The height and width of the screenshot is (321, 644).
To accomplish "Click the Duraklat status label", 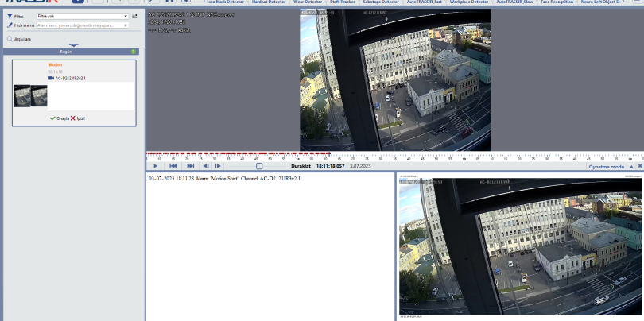I will [x=301, y=166].
